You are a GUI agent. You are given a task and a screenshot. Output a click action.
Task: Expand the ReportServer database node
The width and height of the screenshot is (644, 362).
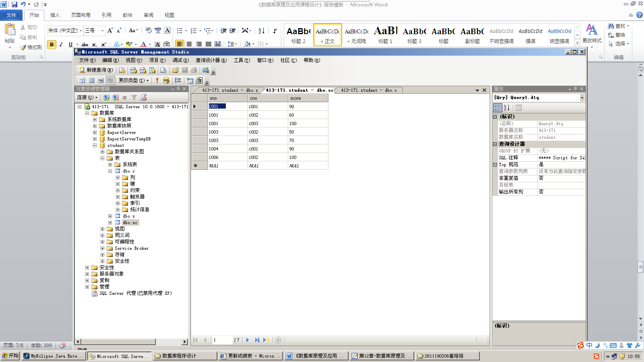[x=95, y=132]
